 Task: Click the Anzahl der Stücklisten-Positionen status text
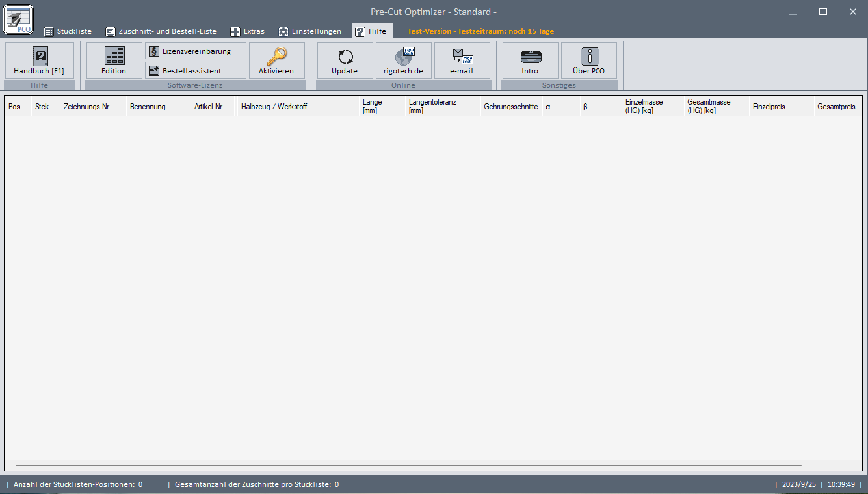point(78,484)
